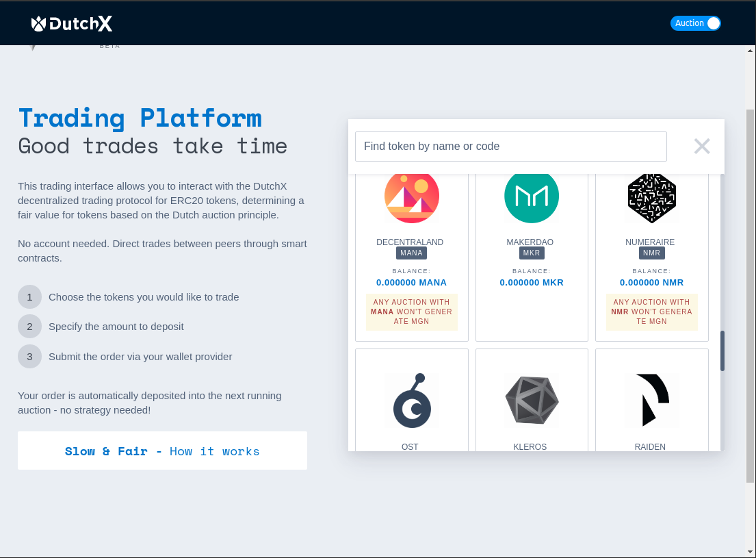Click the page vertical scrollbar
Image resolution: width=756 pixels, height=558 pixels.
(750, 295)
